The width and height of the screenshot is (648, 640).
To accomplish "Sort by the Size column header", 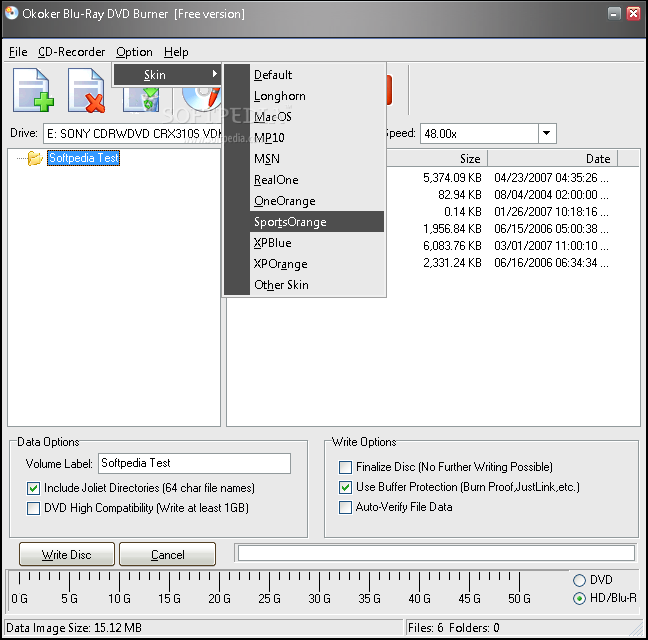I will click(437, 159).
